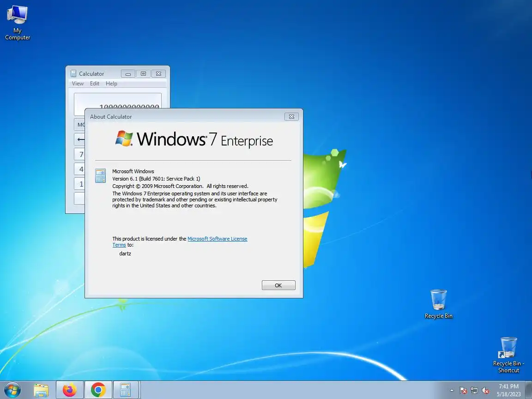Click the Show desktop strip on the taskbar
532x399 pixels.
[x=529, y=390]
